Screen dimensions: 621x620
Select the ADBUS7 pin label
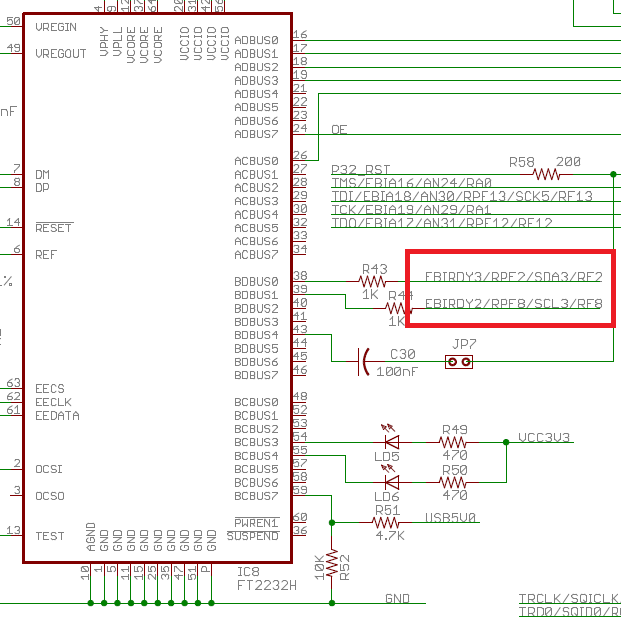(x=257, y=134)
